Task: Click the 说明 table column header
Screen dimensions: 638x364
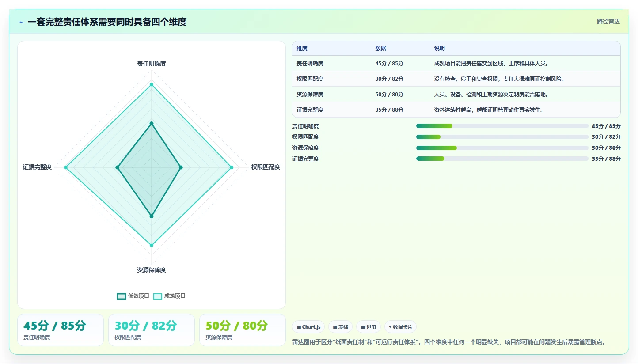Action: pos(440,48)
